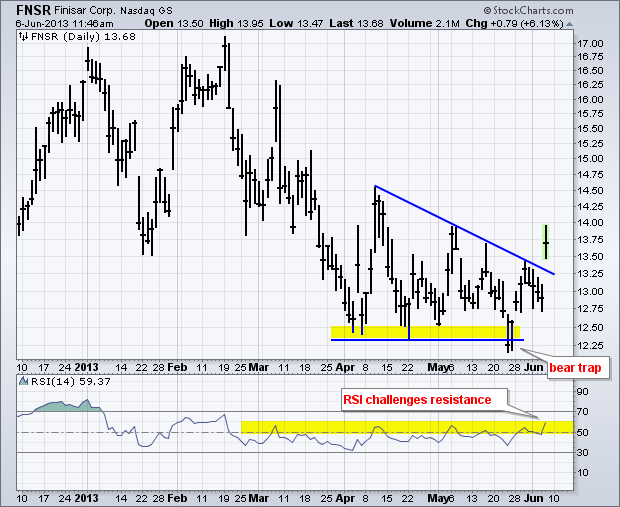
Task: Click the yellow support zone on price chart
Action: click(425, 333)
